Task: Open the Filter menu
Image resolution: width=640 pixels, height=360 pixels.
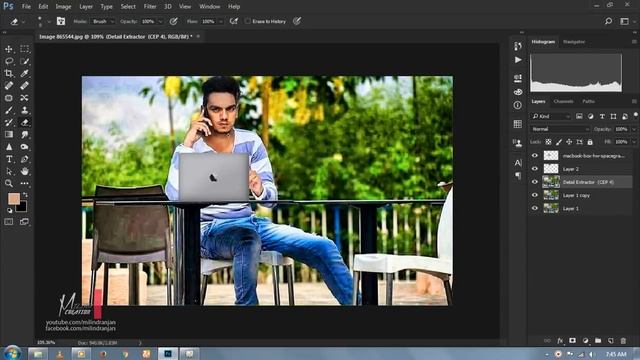Action: click(x=150, y=7)
